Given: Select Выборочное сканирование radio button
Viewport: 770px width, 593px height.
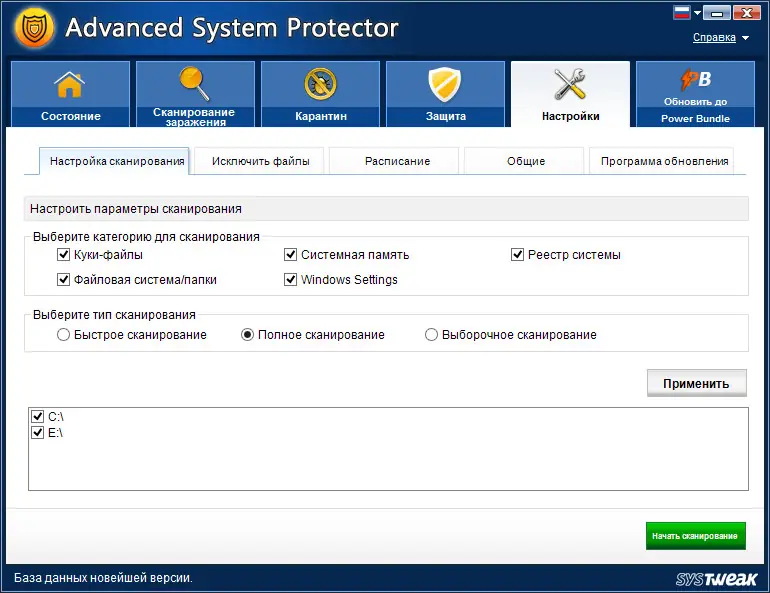Looking at the screenshot, I should [431, 335].
